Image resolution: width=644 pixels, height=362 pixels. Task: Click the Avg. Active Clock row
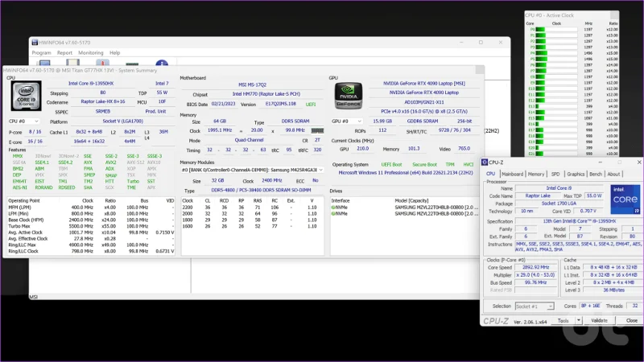point(91,232)
